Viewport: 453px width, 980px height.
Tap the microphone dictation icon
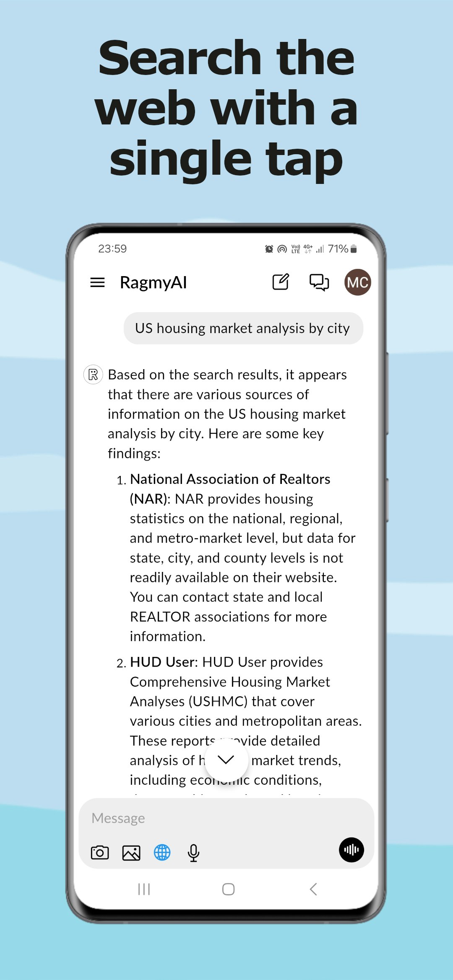click(193, 853)
